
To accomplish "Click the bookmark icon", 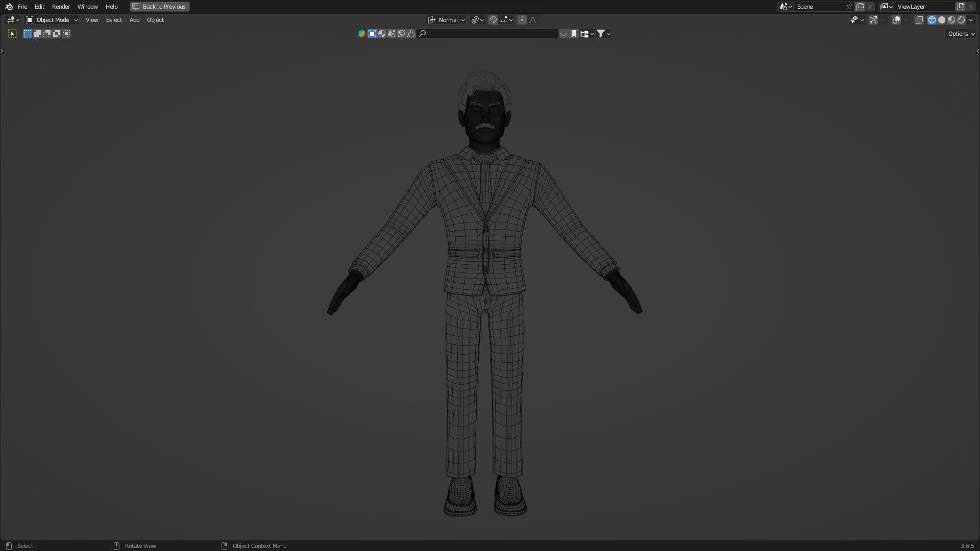I will click(x=574, y=34).
